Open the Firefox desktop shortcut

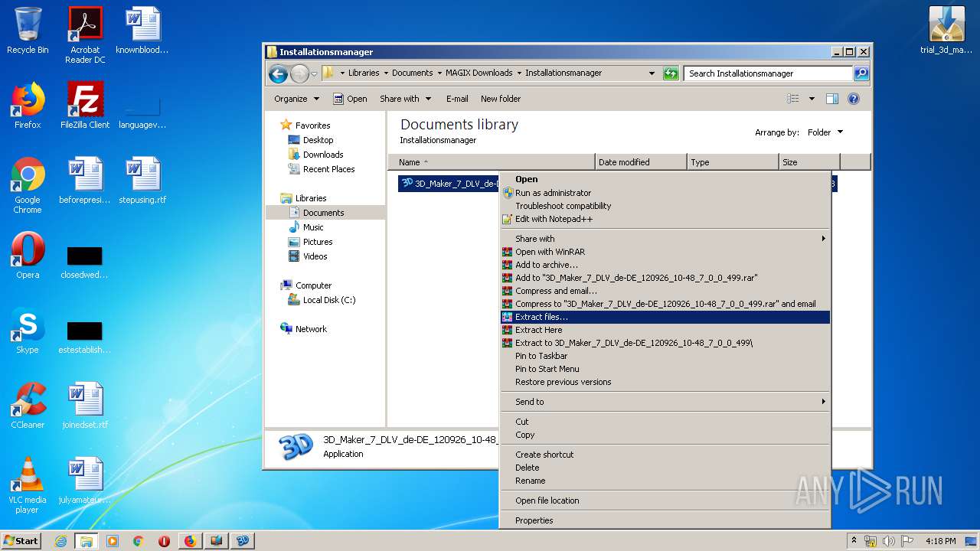28,106
